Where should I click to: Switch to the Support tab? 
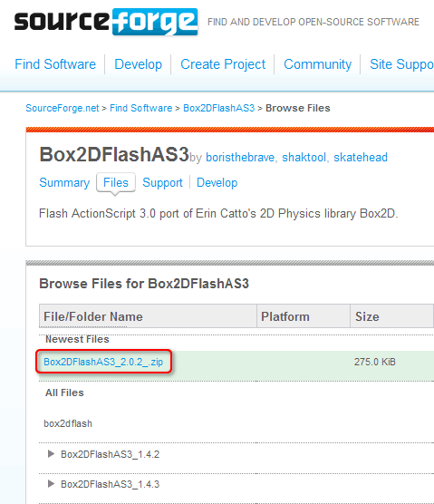point(162,182)
